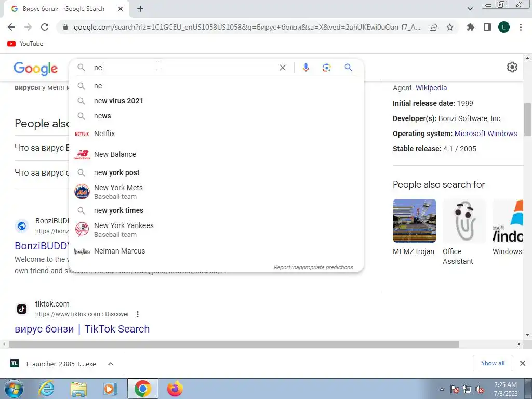This screenshot has width=532, height=399.
Task: Open Google search settings gear
Action: click(x=512, y=67)
